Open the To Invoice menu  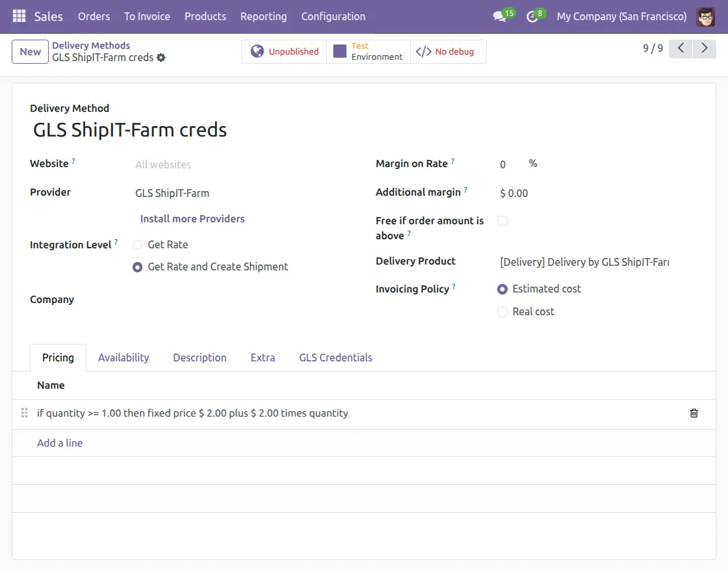[147, 16]
